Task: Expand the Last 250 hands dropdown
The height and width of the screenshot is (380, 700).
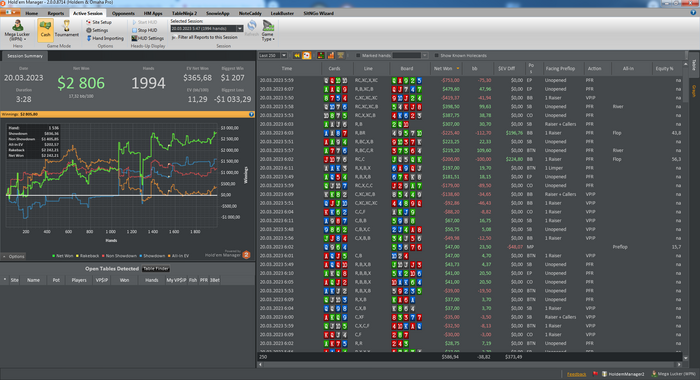Action: (x=283, y=55)
